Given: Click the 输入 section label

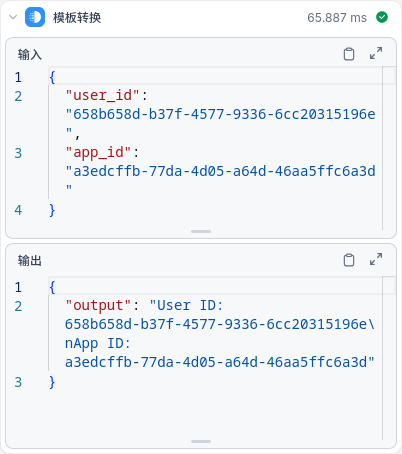Looking at the screenshot, I should pos(30,55).
